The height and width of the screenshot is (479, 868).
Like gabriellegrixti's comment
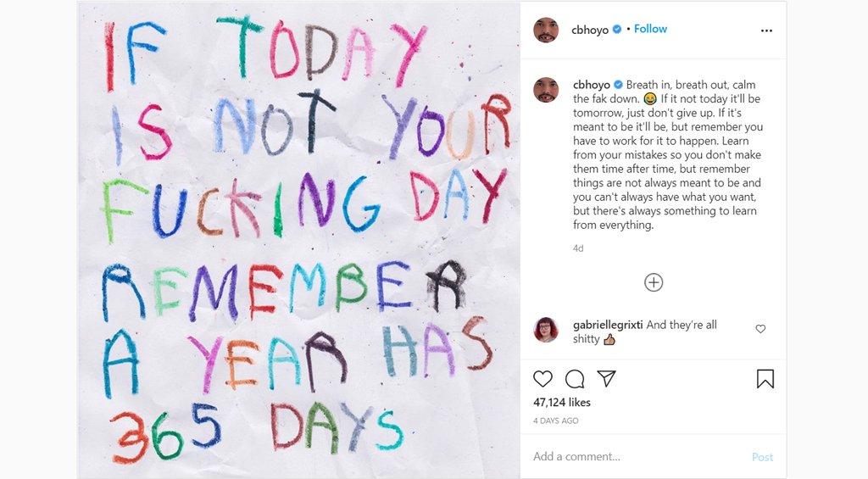(x=760, y=329)
